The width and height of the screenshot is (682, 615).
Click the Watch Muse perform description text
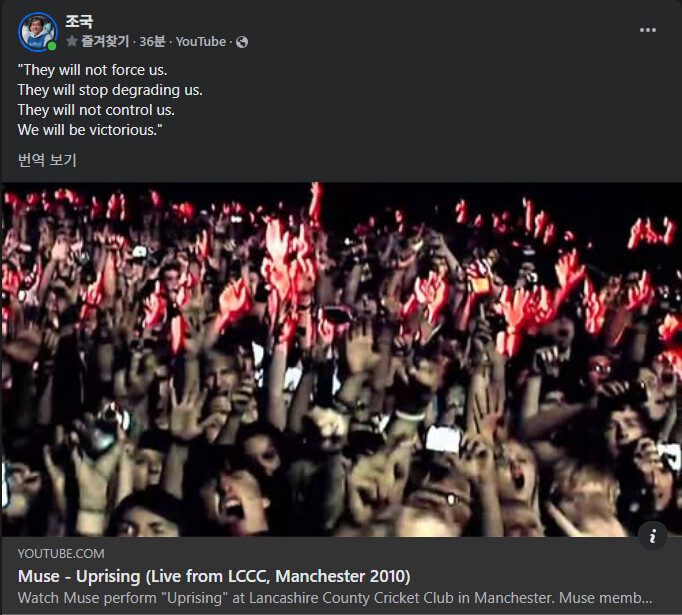335,598
